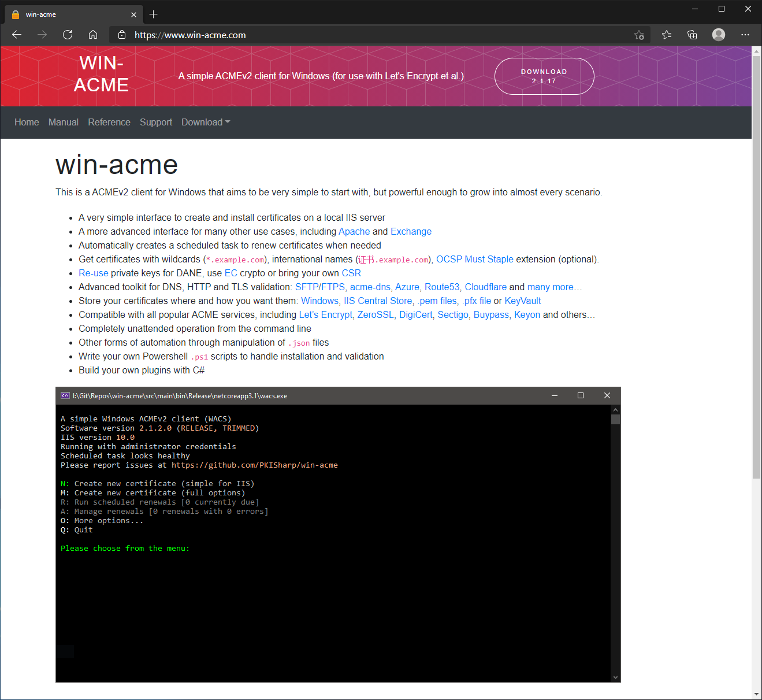Follow the Apache link

pyautogui.click(x=354, y=231)
